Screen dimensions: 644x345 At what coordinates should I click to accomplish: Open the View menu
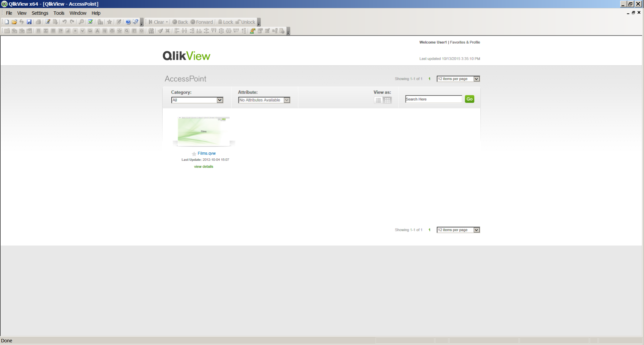tap(22, 13)
